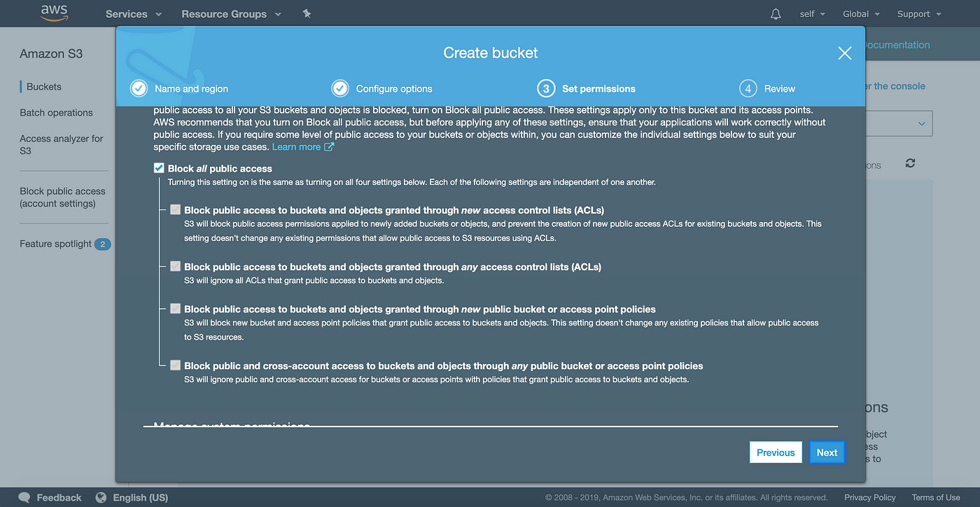Close the Create bucket dialog
The image size is (980, 507).
click(x=845, y=53)
